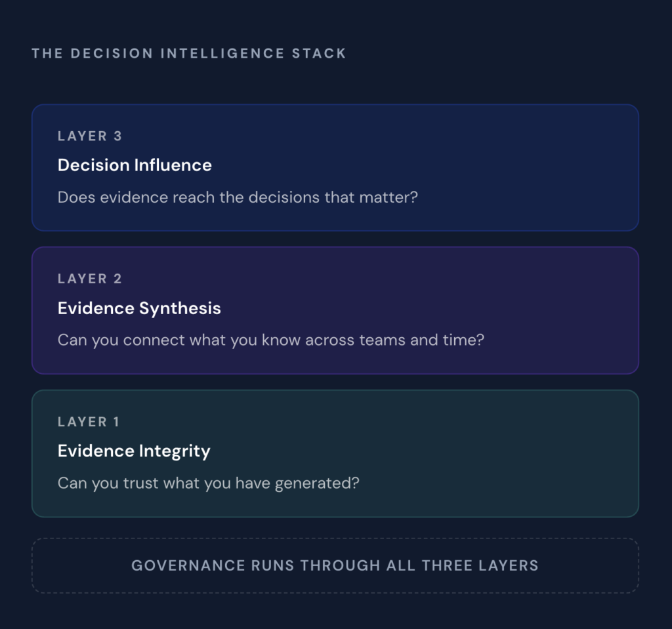The width and height of the screenshot is (672, 629).
Task: Click "Governance runs through all three layers" text
Action: point(335,565)
